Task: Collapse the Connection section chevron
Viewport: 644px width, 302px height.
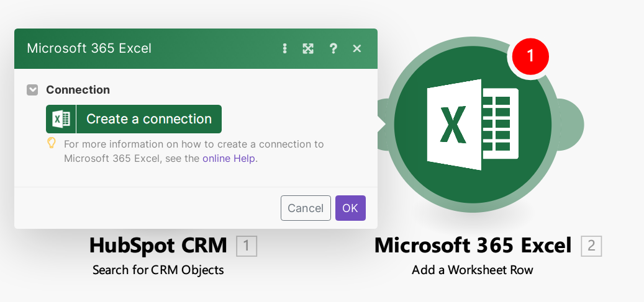Action: pos(32,90)
